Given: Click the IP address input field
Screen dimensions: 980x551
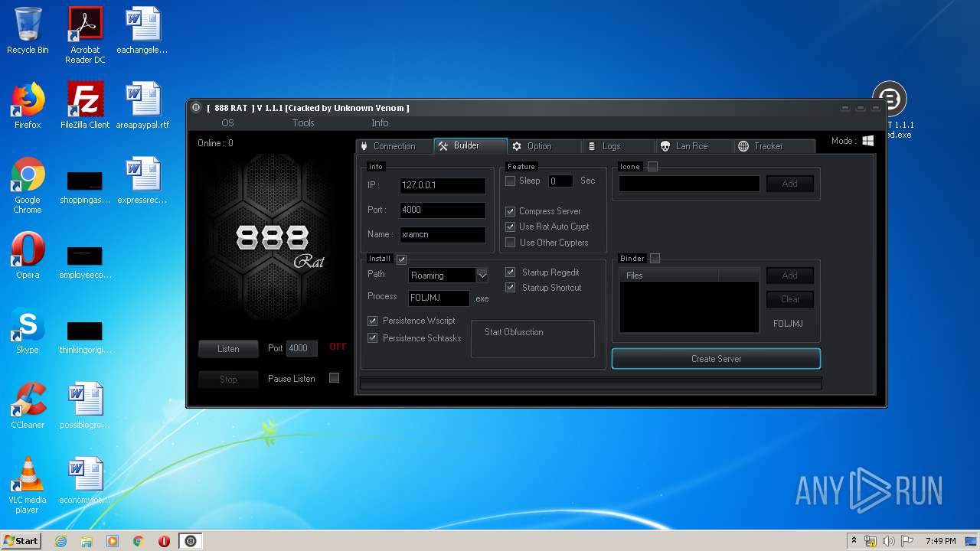Looking at the screenshot, I should [443, 185].
